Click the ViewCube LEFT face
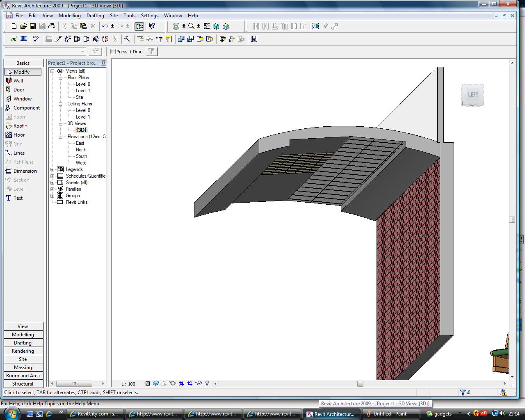The width and height of the screenshot is (525, 420). [x=472, y=95]
